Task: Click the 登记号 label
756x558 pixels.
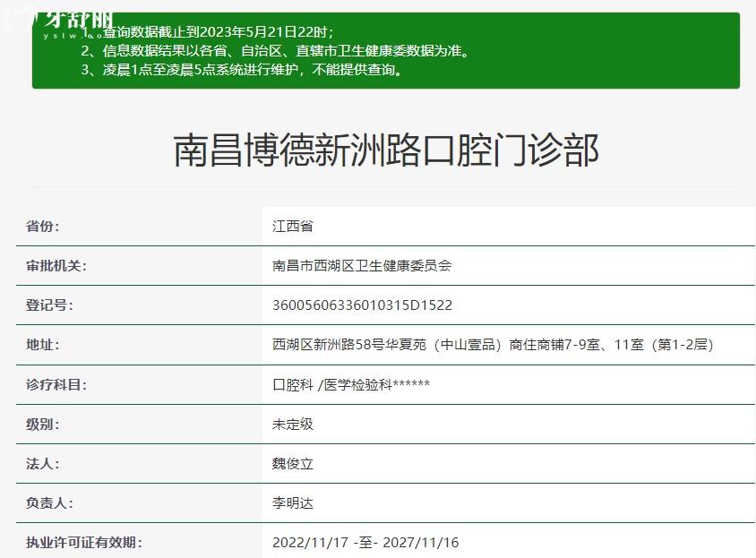Action: pos(49,305)
